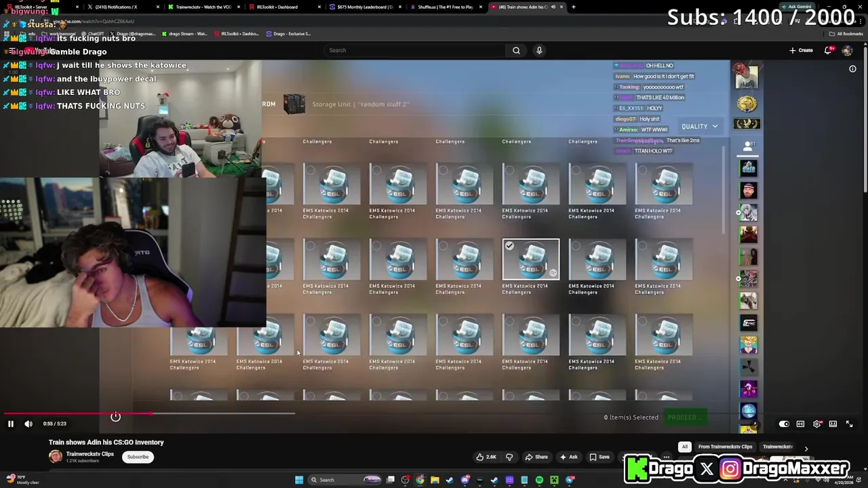Open the All Bookmarks folder
This screenshot has width=868, height=488.
click(x=846, y=33)
